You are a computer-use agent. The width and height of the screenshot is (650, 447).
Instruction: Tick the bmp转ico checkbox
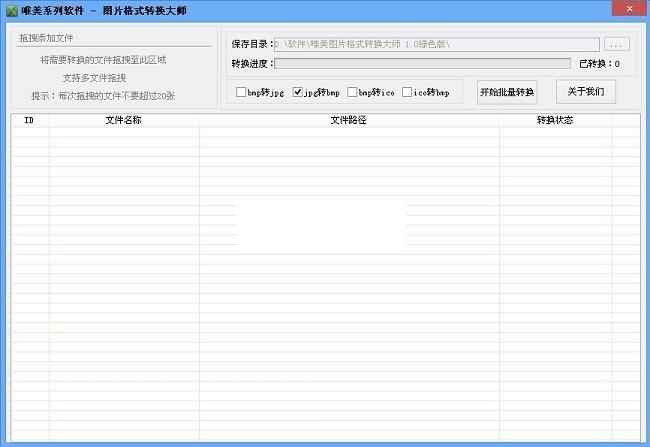click(352, 92)
